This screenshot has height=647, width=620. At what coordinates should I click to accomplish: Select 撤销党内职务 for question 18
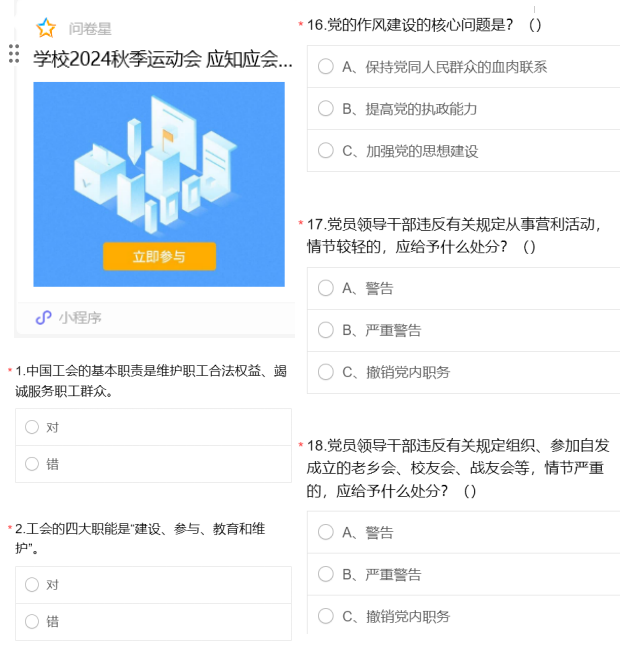(326, 616)
